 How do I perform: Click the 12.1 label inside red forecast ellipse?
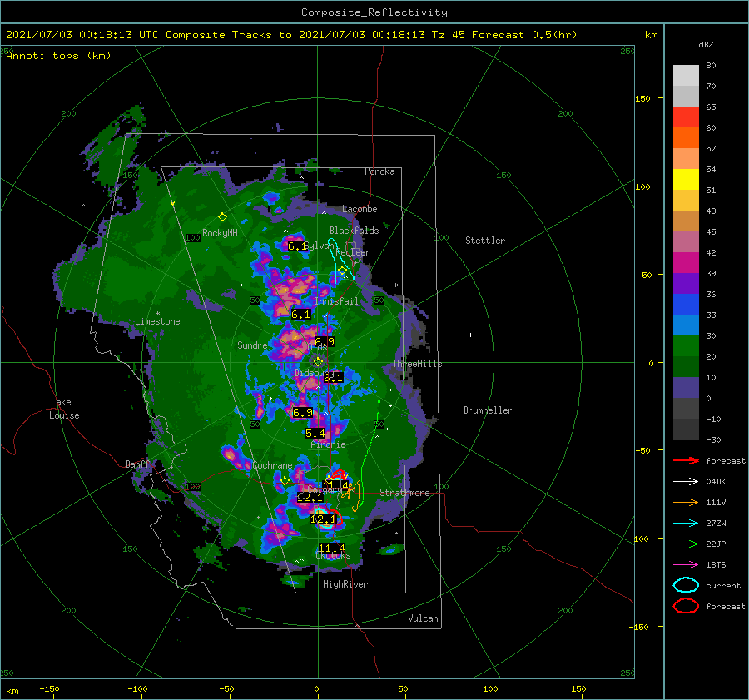click(324, 519)
